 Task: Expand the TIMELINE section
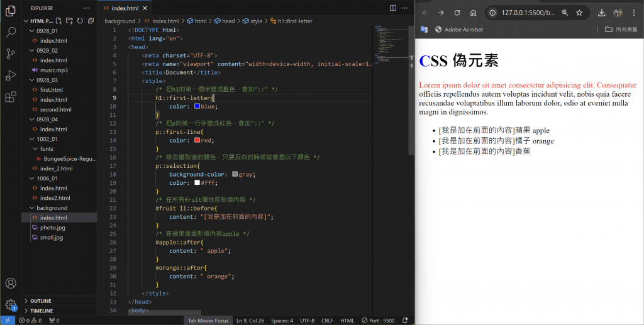coord(59,311)
